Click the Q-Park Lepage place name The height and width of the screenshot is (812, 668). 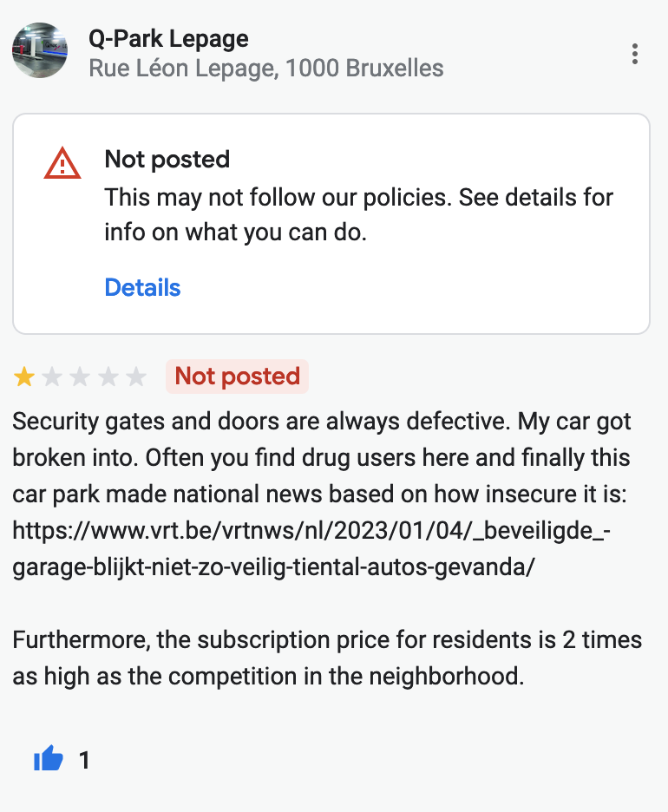[168, 39]
